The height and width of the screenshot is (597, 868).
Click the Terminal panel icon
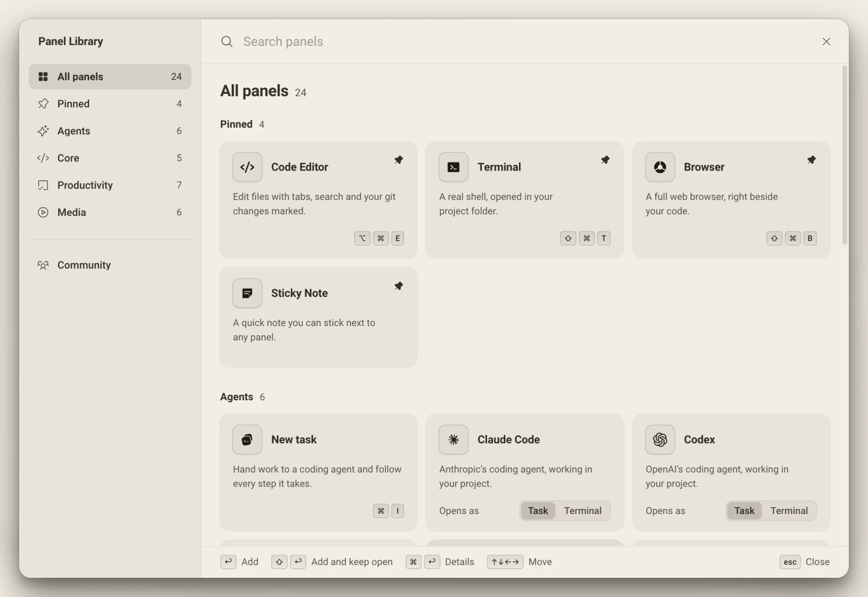coord(453,167)
